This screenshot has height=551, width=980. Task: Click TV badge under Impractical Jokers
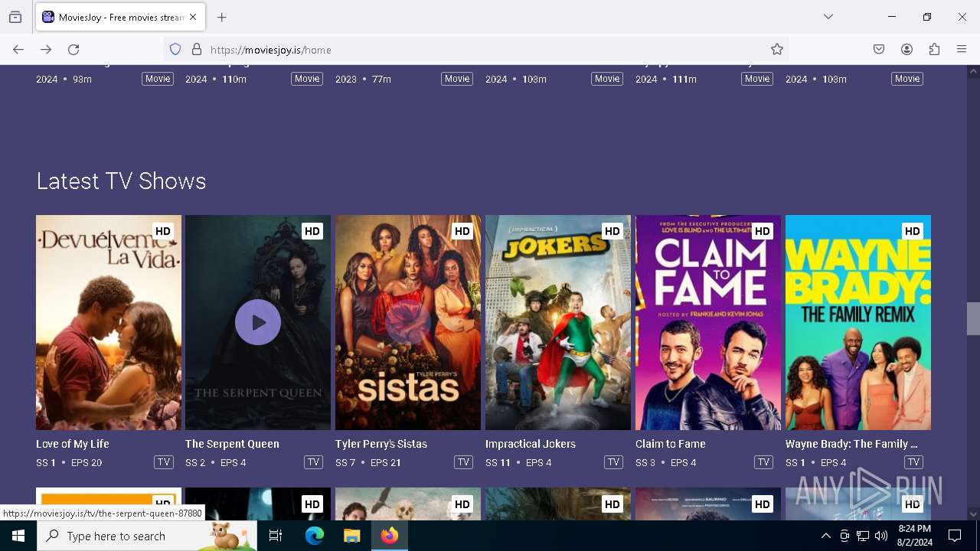pos(613,462)
